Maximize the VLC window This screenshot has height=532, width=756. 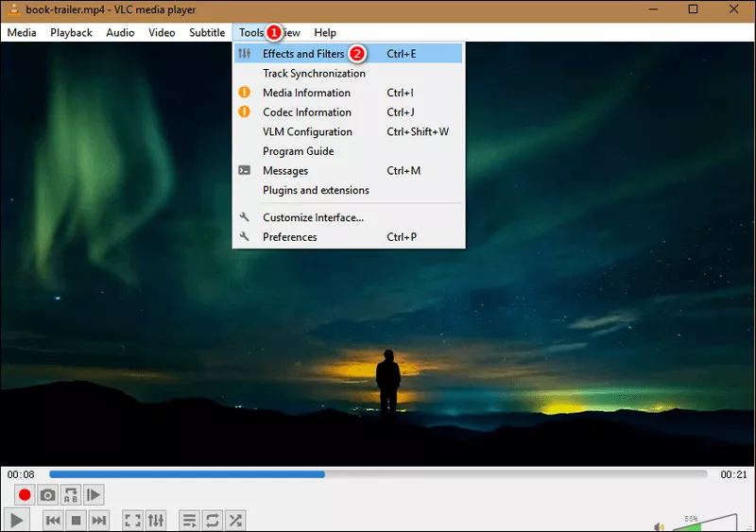(693, 9)
